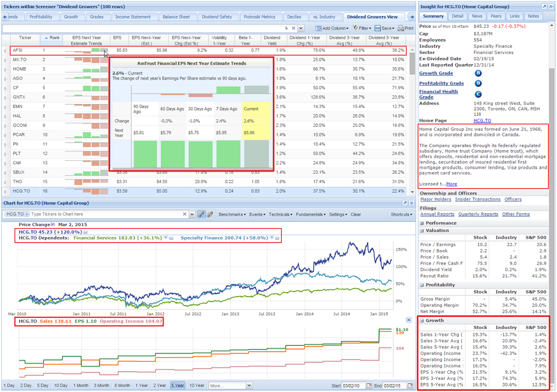
Task: Open options icon beside Specialty Finance legend
Action: click(x=277, y=238)
